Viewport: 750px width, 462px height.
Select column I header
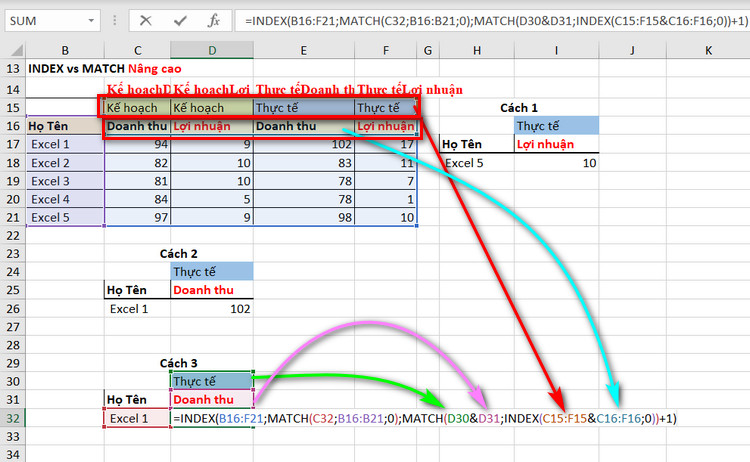556,50
